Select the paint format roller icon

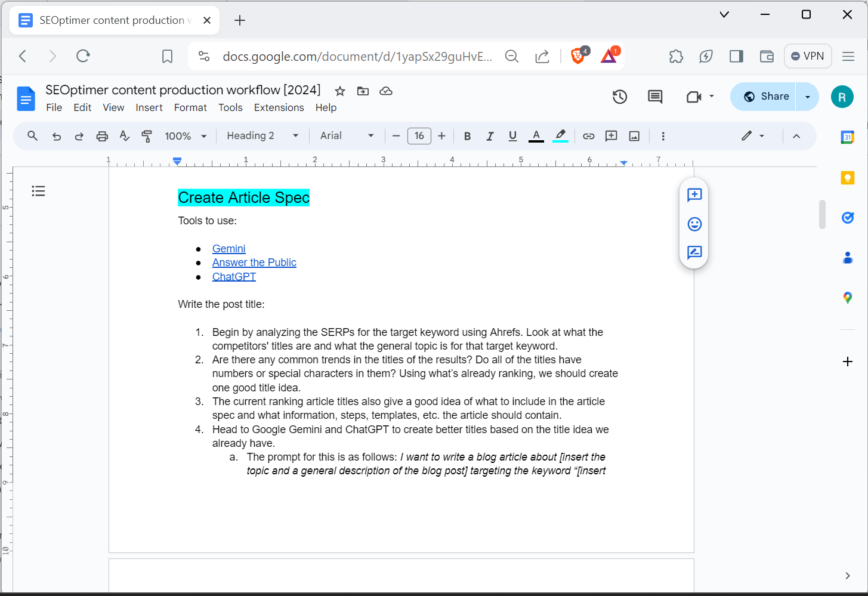[147, 136]
